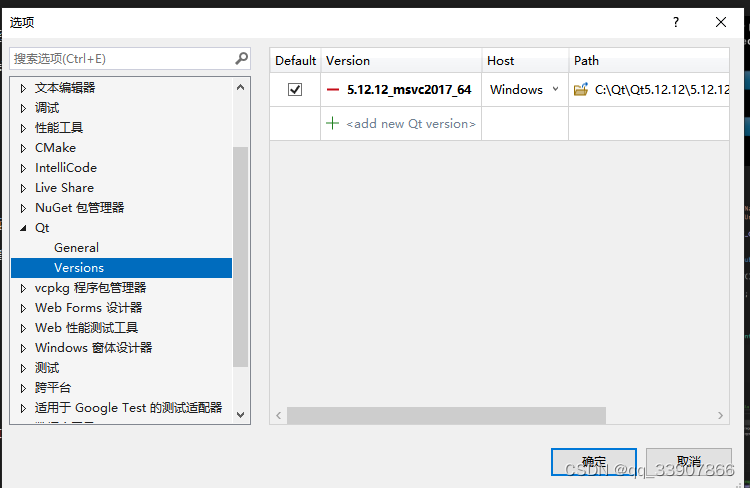Expand the Web 性能测试工具 node
Screen dimensions: 750x488
[23, 328]
